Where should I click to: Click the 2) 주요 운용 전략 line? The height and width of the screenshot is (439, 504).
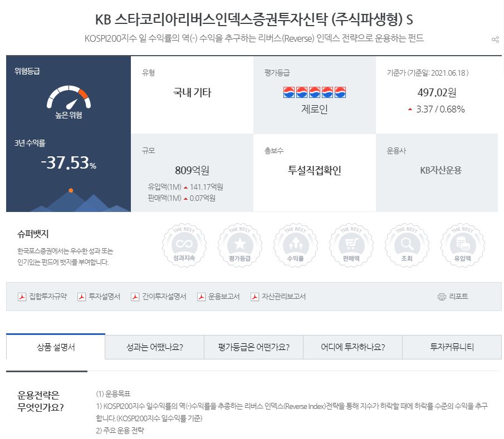[120, 430]
